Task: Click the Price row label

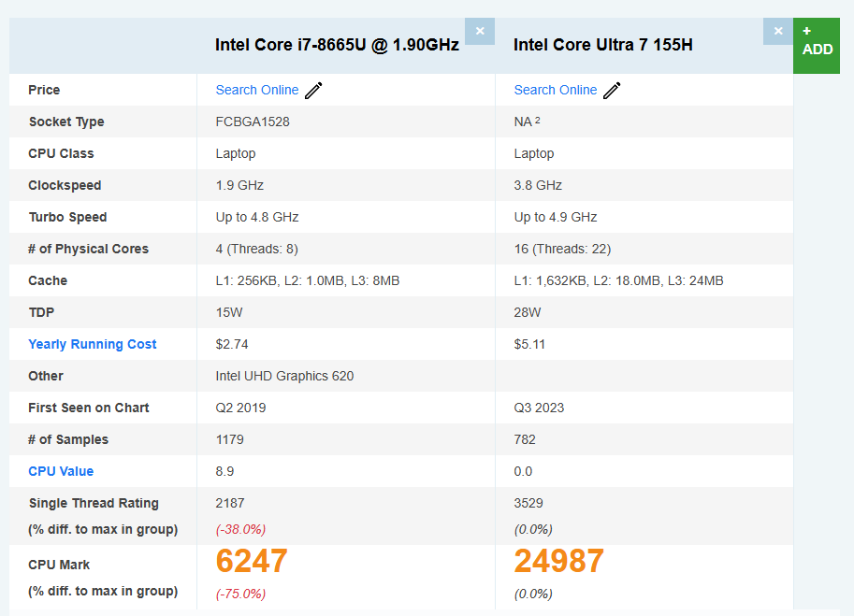Action: click(x=44, y=90)
